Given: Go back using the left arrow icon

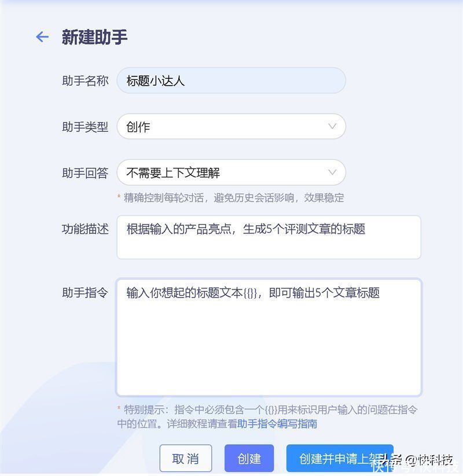Looking at the screenshot, I should tap(42, 36).
